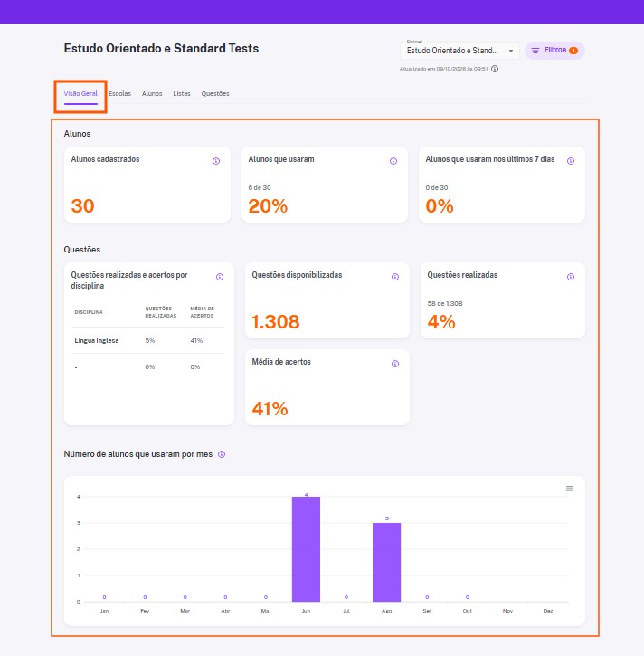The width and height of the screenshot is (644, 656).
Task: Click the '6 de 30' text
Action: [260, 188]
